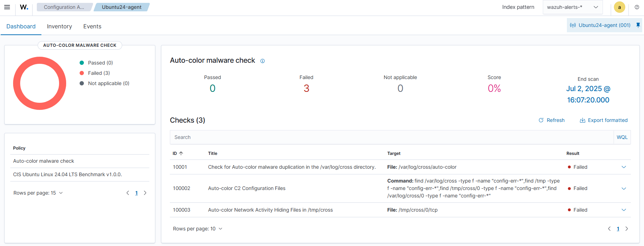Click the Not applicable count 0

400,88
